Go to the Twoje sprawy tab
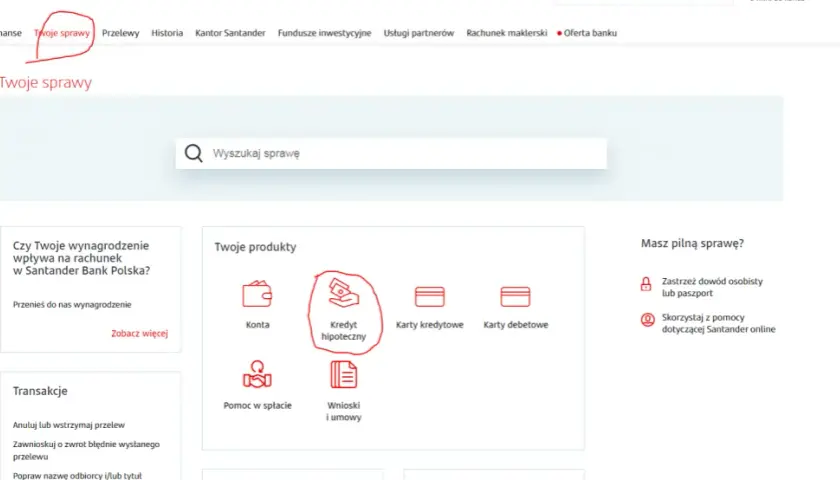Viewport: 840px width, 480px height. [x=62, y=33]
